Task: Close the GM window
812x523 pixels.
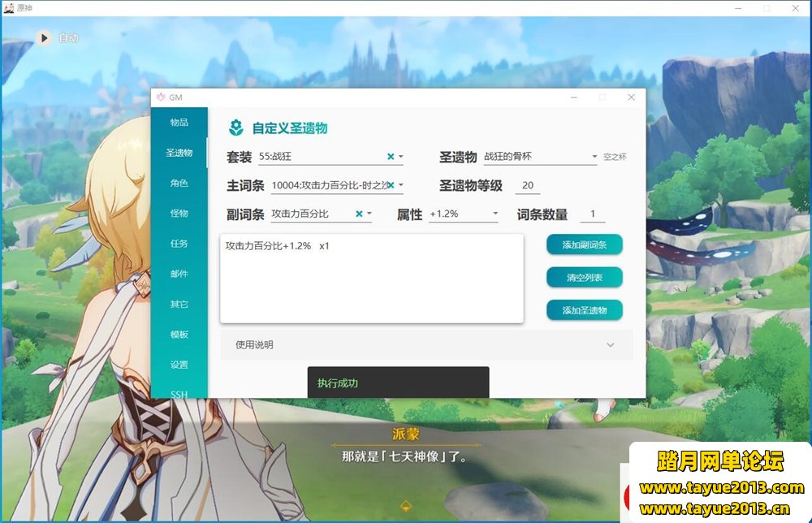Action: [x=631, y=97]
